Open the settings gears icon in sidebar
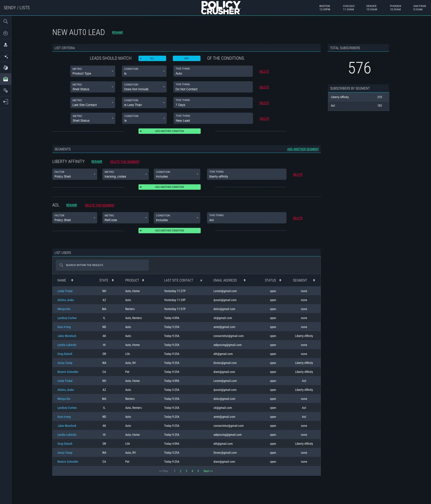This screenshot has height=504, width=431. point(6,90)
